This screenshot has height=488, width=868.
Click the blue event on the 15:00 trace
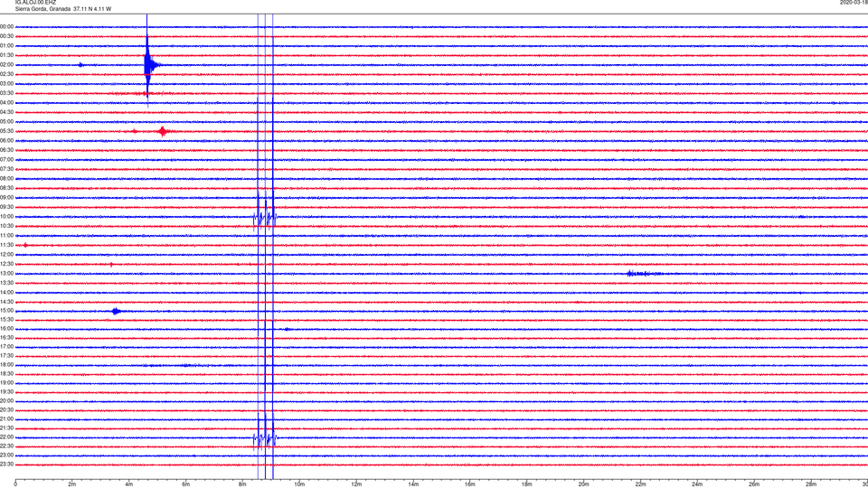coord(116,311)
